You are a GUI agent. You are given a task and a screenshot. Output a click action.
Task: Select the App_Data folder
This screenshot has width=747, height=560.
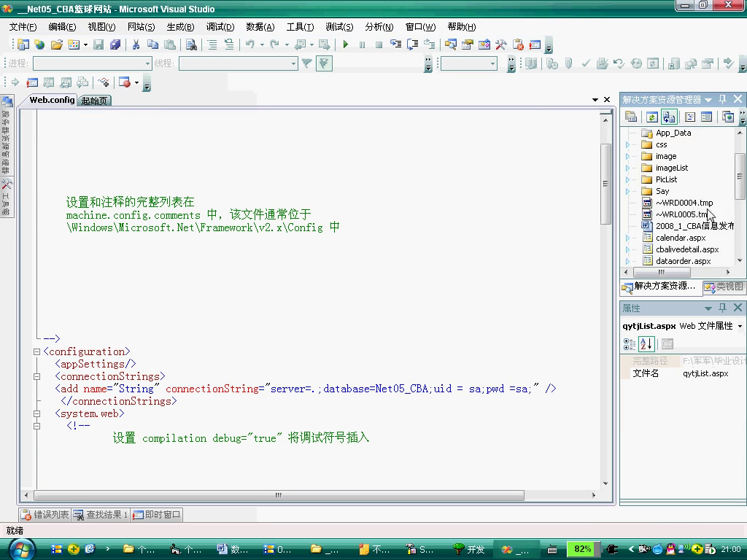pos(673,133)
